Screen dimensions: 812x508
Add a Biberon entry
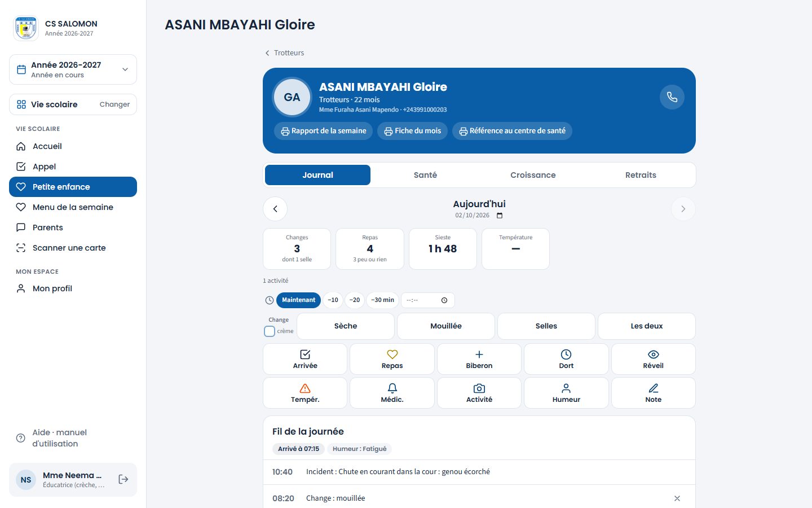[479, 359]
